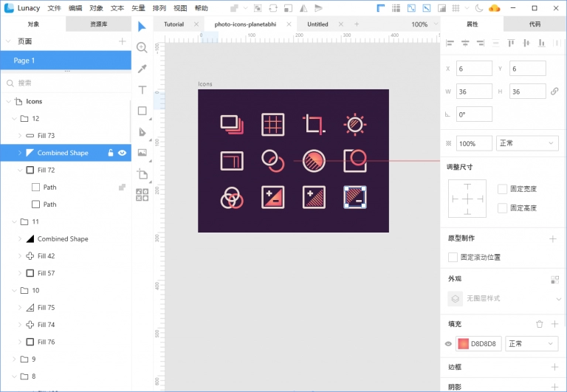Open the 矢量 menu
The image size is (567, 392).
point(138,8)
